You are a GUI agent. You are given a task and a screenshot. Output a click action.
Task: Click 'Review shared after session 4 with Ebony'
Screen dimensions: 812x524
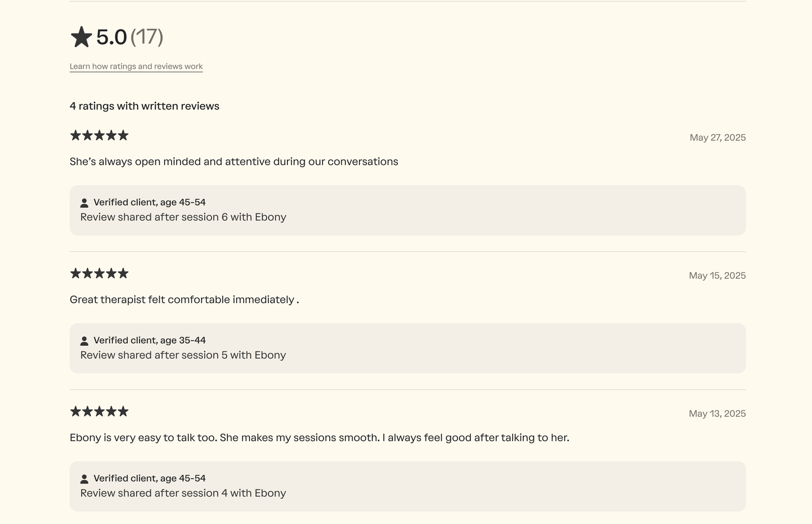(x=183, y=493)
